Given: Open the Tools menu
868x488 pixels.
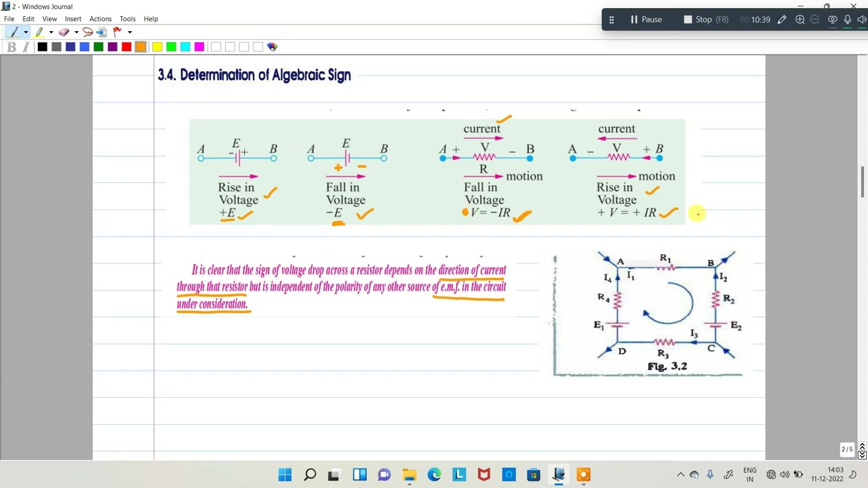Looking at the screenshot, I should [127, 19].
